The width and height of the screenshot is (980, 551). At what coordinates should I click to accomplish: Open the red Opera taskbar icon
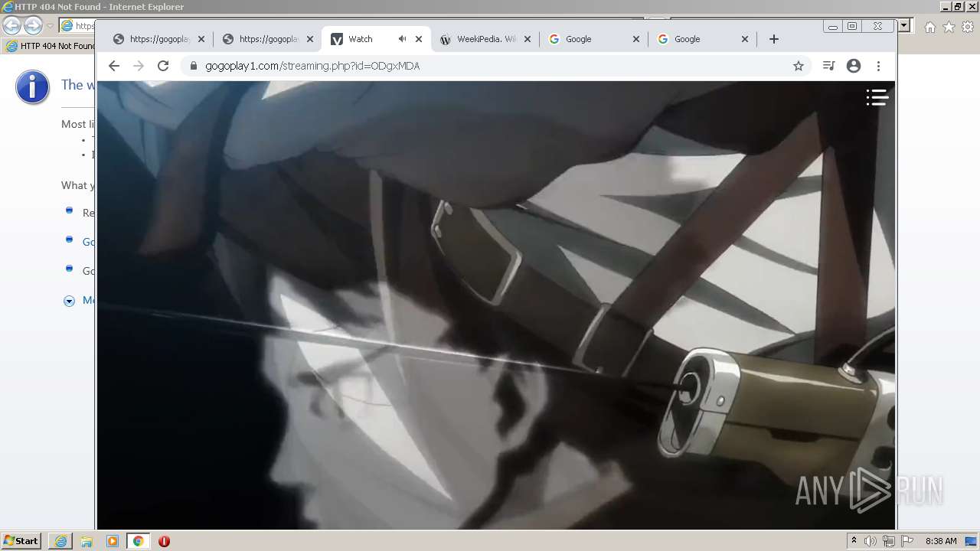click(164, 541)
